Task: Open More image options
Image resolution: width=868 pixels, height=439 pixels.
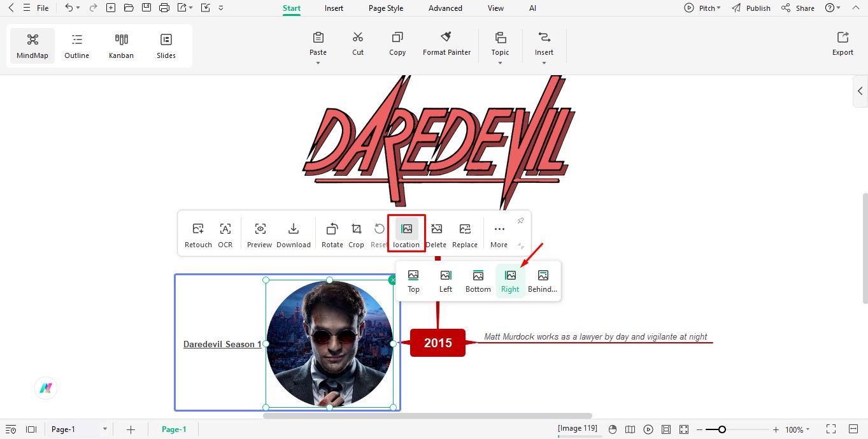Action: click(499, 234)
